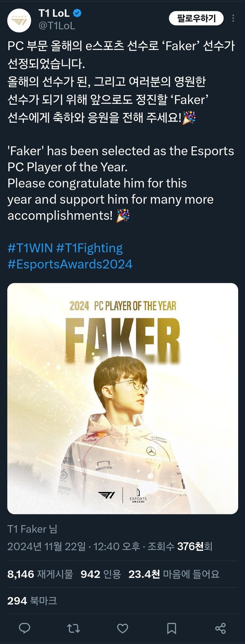The width and height of the screenshot is (245, 644).
Task: View the 23.4천 마음에 들어요 likes list
Action: click(x=174, y=574)
